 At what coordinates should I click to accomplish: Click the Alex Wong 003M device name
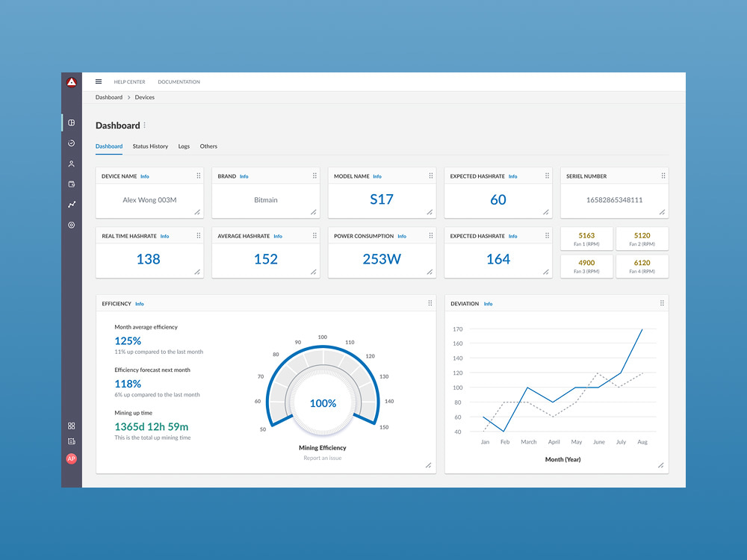click(149, 200)
